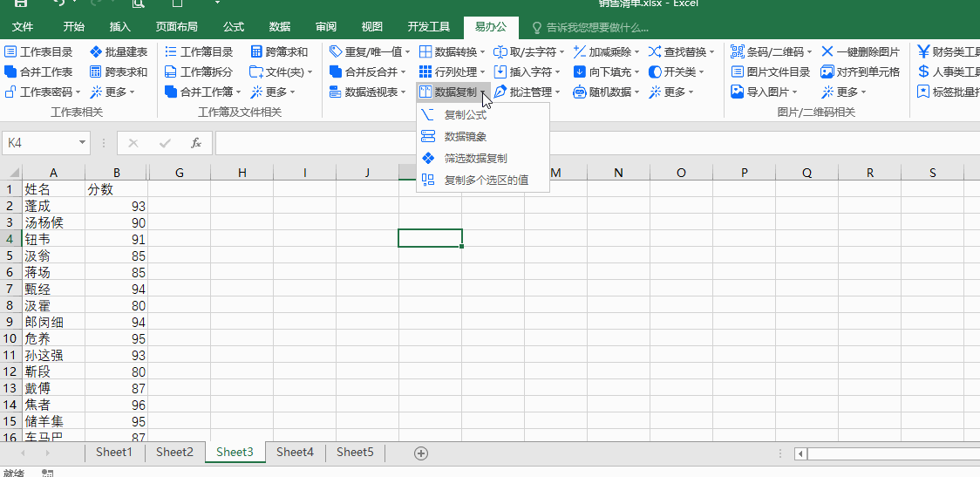Open 加减乘除 dropdown
The image size is (980, 477).
click(x=636, y=52)
